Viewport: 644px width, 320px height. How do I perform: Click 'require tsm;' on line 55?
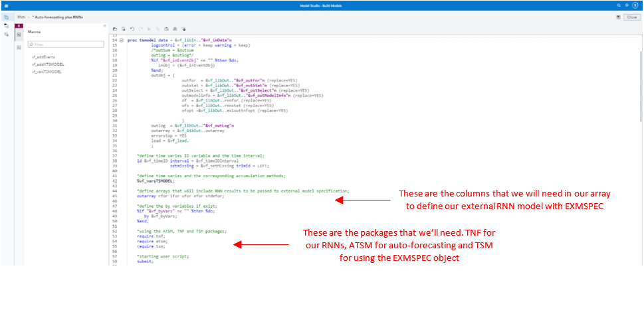(x=151, y=245)
